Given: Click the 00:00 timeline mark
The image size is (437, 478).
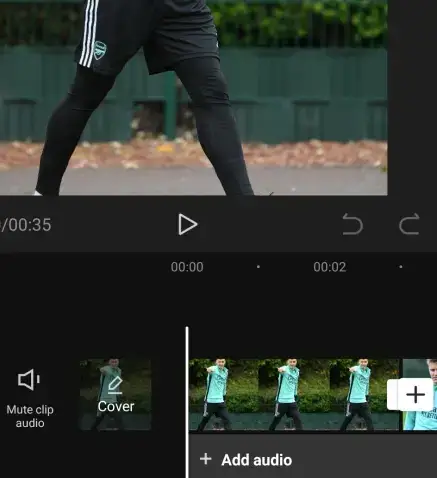Looking at the screenshot, I should tap(187, 267).
